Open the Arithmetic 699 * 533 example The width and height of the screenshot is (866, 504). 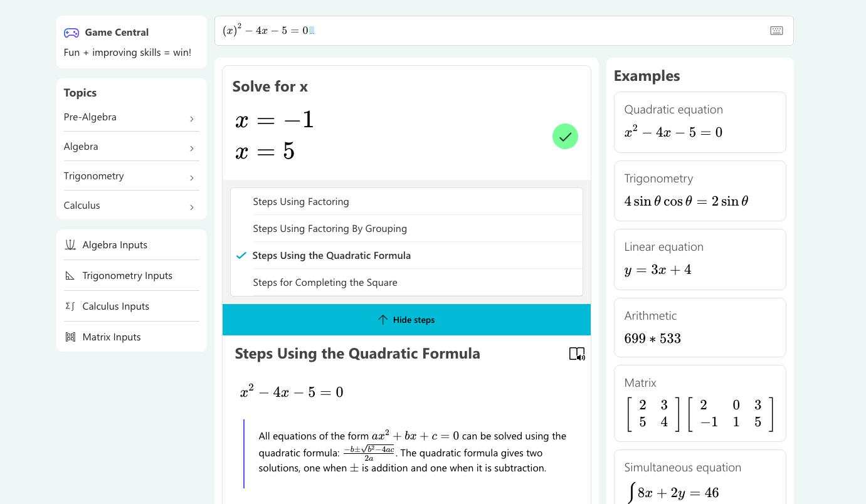700,328
